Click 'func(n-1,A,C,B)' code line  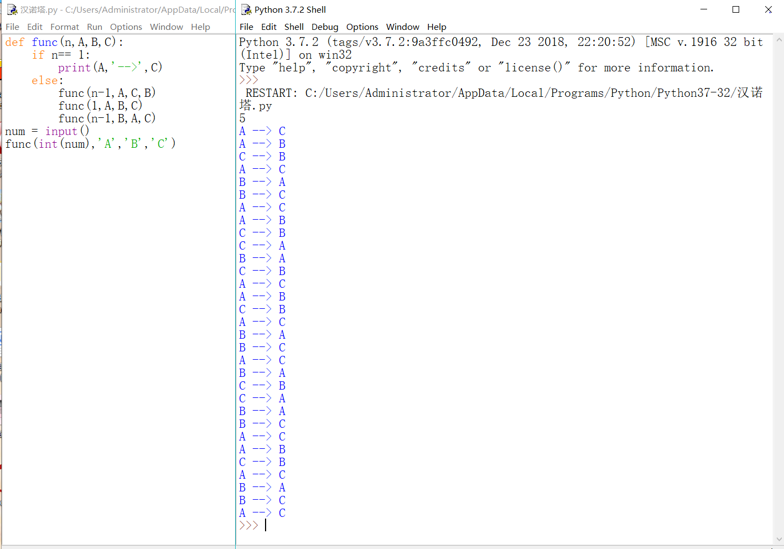click(107, 93)
